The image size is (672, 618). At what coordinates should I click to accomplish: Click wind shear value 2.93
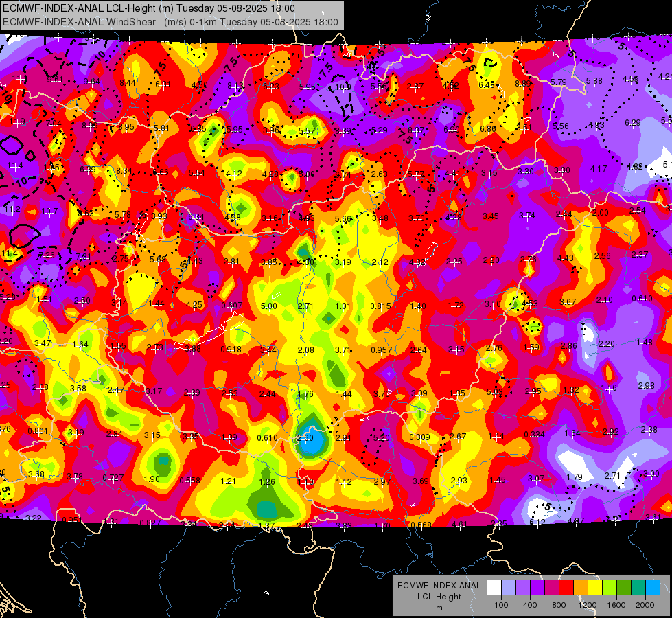pos(459,481)
